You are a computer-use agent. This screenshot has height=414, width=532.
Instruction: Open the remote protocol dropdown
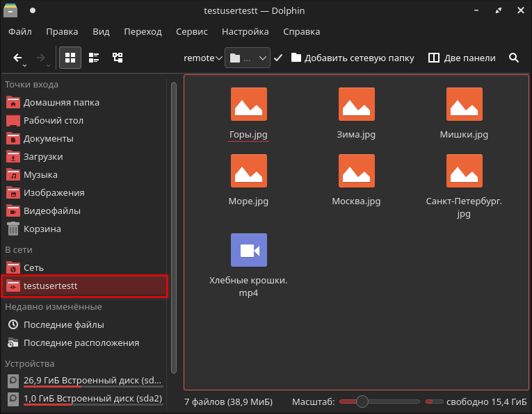[x=202, y=58]
